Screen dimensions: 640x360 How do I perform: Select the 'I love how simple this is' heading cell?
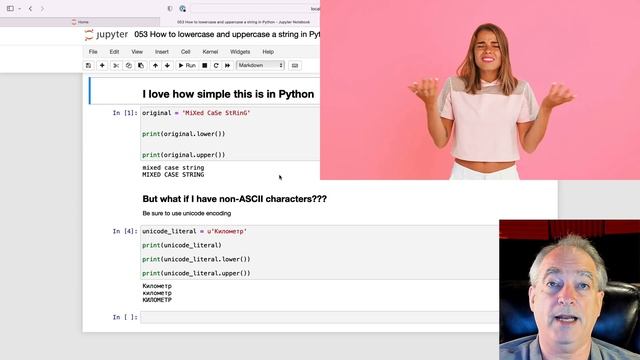(228, 94)
